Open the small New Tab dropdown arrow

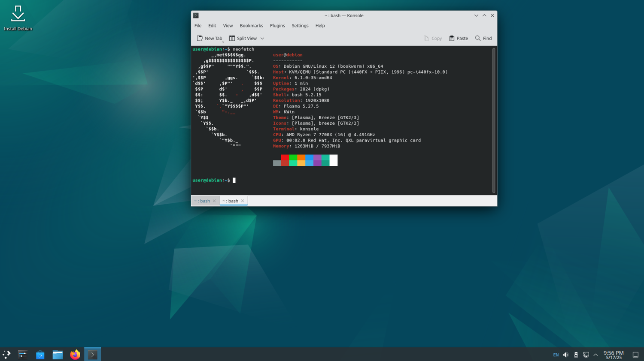pyautogui.click(x=223, y=42)
